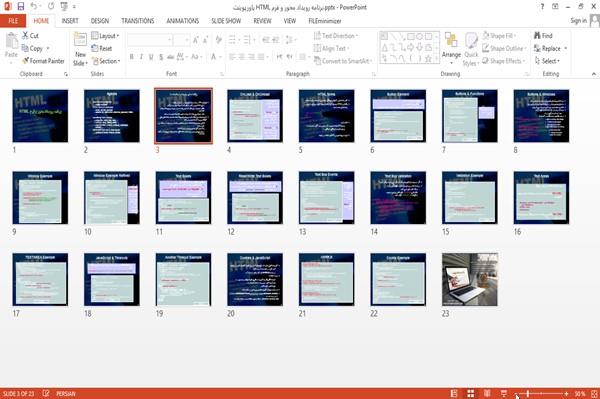The width and height of the screenshot is (600, 399).
Task: Open the Section dropdown
Action: click(106, 61)
